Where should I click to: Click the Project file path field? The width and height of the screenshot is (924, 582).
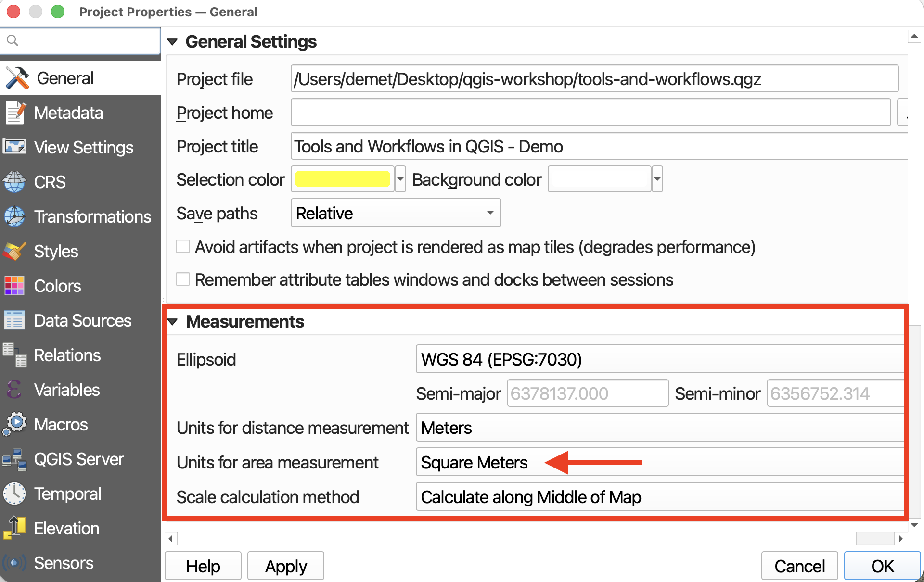595,79
